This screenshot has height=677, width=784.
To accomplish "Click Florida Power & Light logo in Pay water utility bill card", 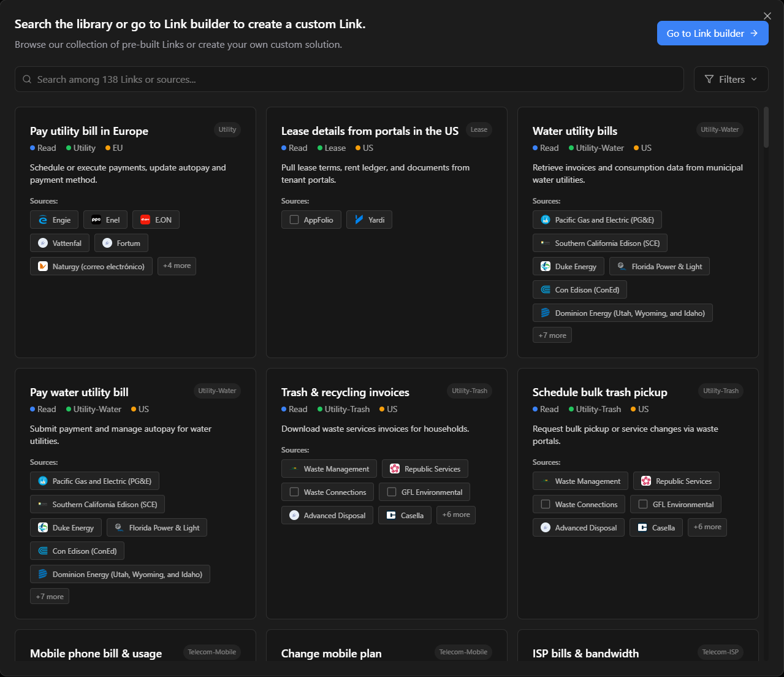I will [x=120, y=528].
